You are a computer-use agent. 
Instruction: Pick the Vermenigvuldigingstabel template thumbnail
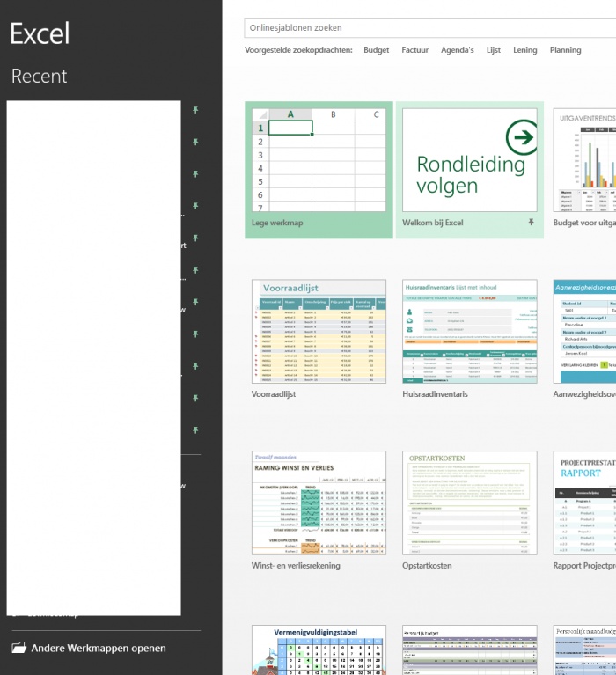pyautogui.click(x=319, y=650)
